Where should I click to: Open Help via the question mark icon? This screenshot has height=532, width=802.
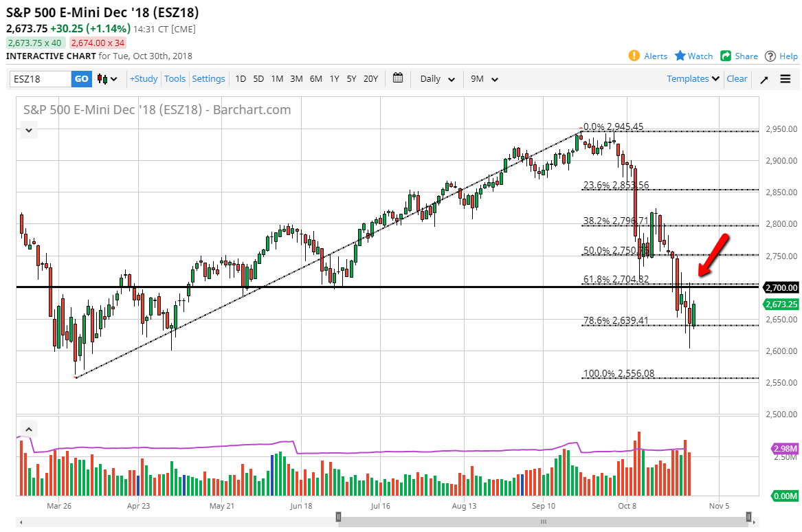pyautogui.click(x=772, y=56)
